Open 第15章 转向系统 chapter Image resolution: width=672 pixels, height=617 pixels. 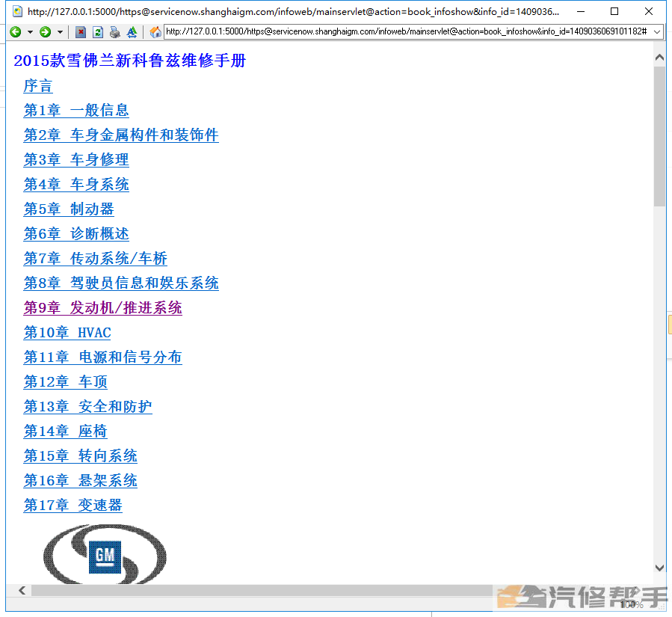pyautogui.click(x=80, y=455)
